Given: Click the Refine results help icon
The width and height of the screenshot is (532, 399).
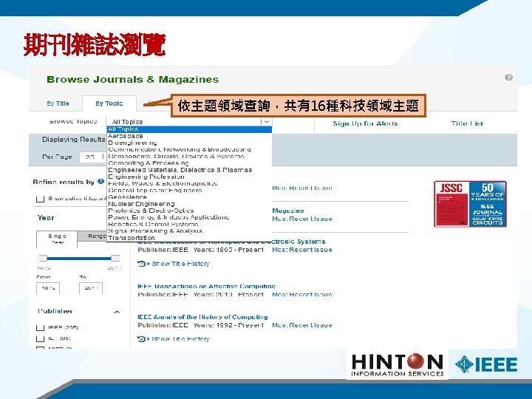Looking at the screenshot, I should tap(100, 181).
